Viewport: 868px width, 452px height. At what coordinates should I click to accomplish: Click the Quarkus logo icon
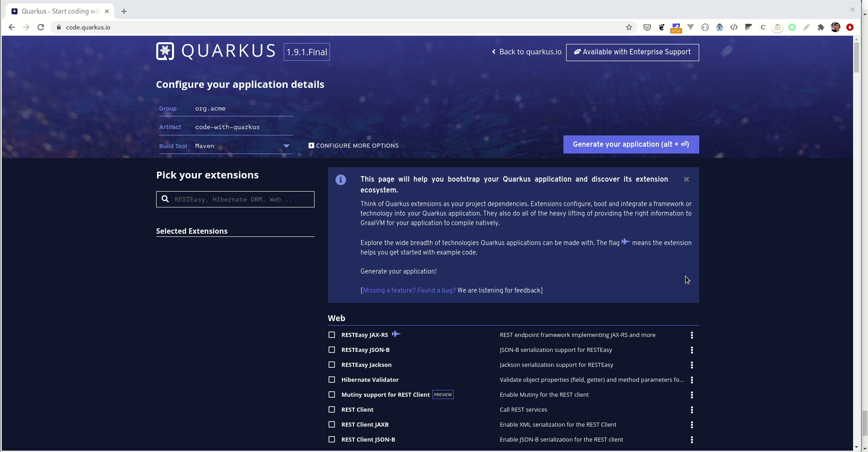coord(165,51)
